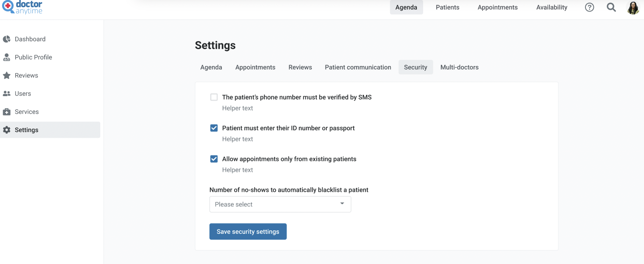This screenshot has width=644, height=264.
Task: Click Save security settings button
Action: point(248,232)
